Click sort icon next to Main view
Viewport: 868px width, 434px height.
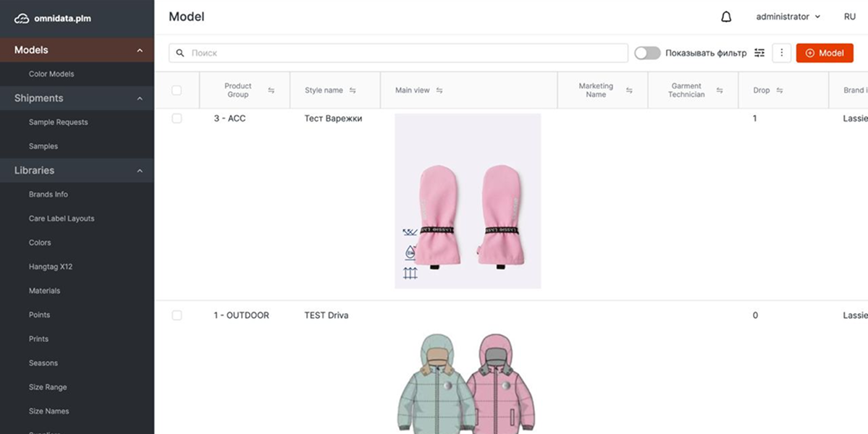439,90
